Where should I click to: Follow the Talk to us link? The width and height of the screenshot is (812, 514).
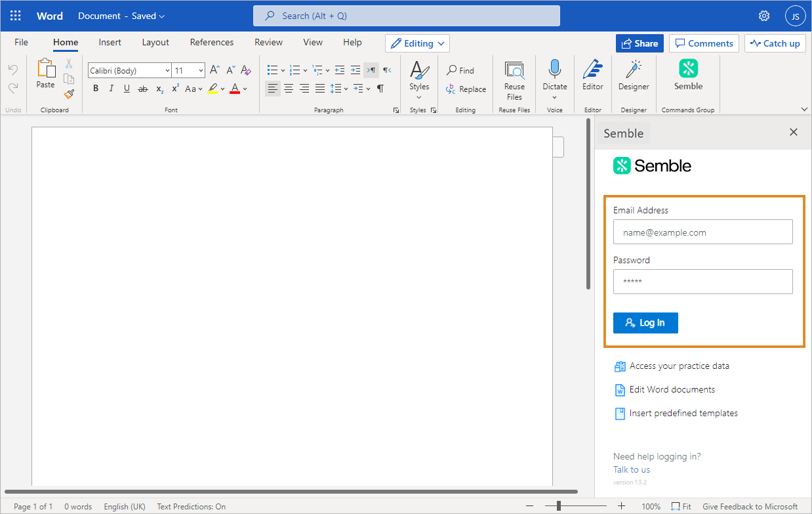click(x=632, y=469)
